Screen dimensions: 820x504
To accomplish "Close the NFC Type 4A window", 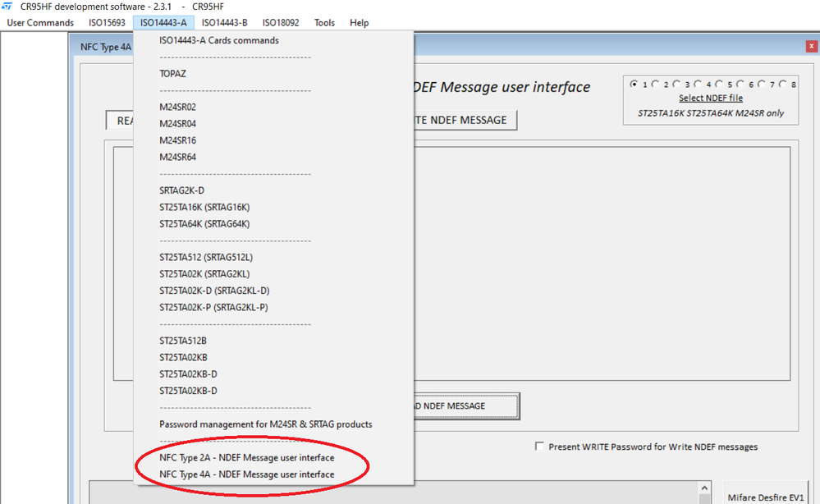I will click(811, 47).
